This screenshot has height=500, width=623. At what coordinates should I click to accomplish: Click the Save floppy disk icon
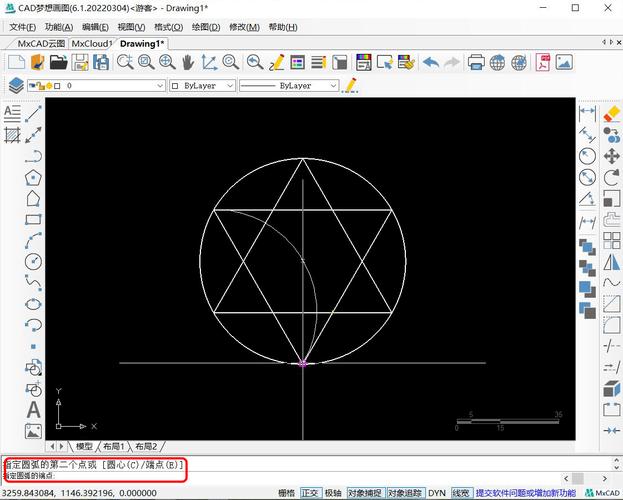[x=80, y=62]
